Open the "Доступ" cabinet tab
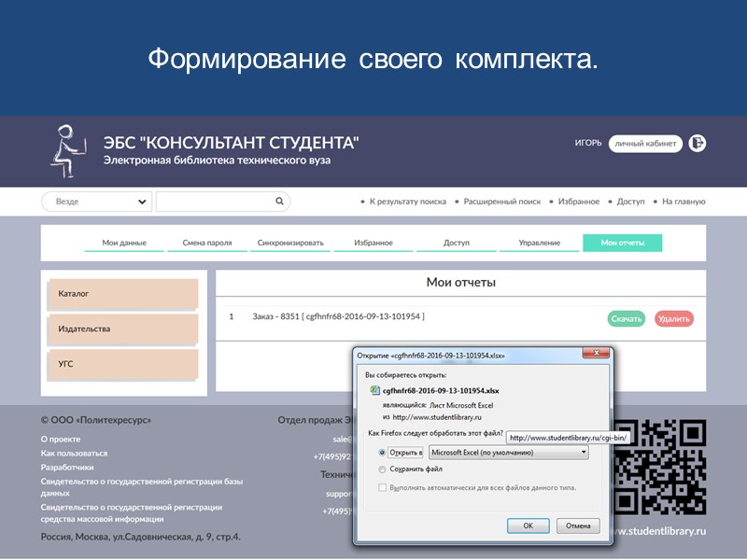 (x=457, y=243)
